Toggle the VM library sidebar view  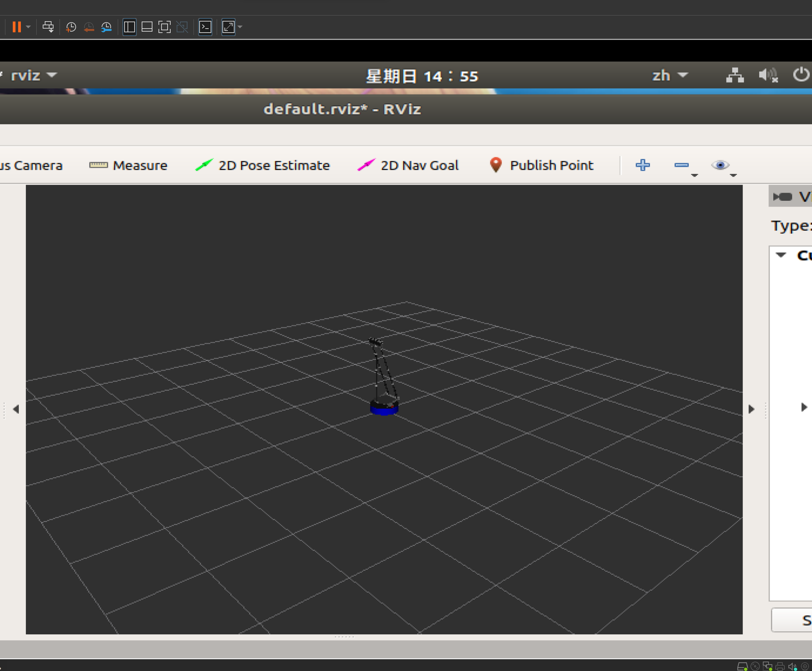129,27
